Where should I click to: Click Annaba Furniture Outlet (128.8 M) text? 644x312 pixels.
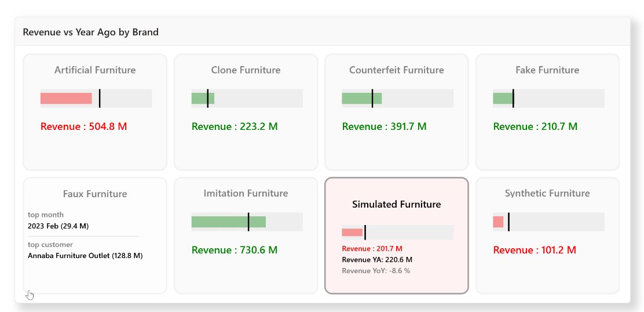(x=85, y=256)
